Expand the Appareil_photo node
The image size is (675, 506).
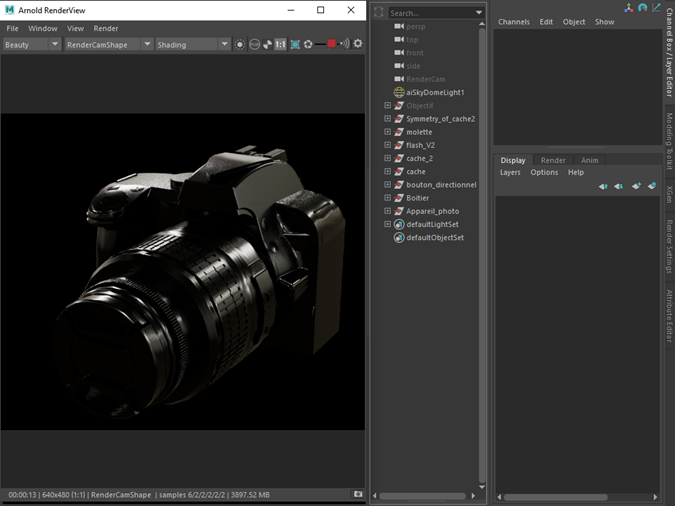coord(387,211)
